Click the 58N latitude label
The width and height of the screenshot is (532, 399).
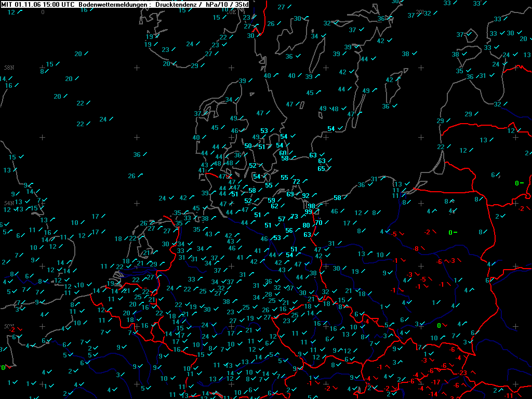(x=9, y=68)
